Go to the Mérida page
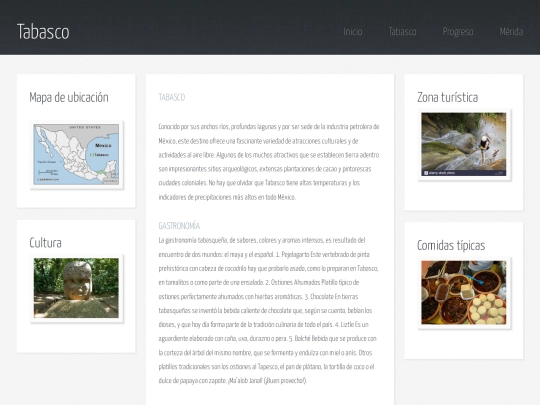 click(x=511, y=32)
